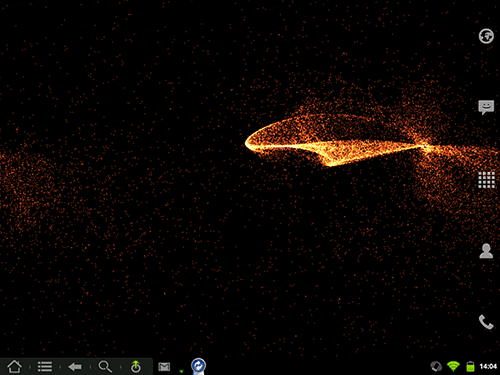
Task: Toggle the auto-rotate screen status icon
Action: [436, 366]
